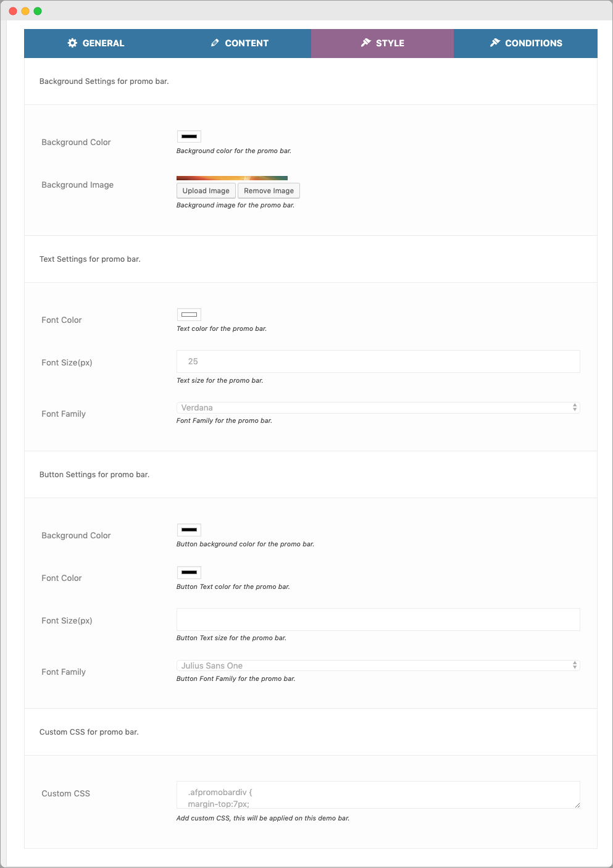The height and width of the screenshot is (868, 613).
Task: Open the Julius Sans One button font dropdown
Action: (x=378, y=666)
